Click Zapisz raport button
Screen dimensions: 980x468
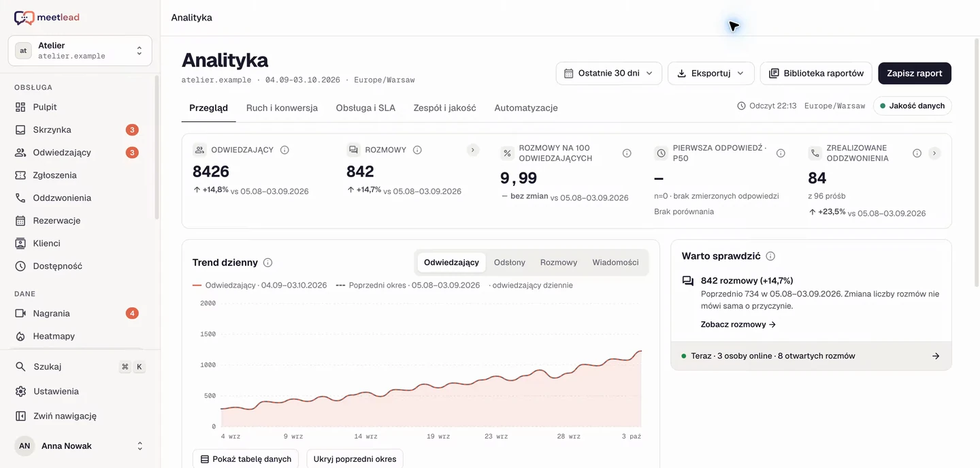pyautogui.click(x=915, y=74)
